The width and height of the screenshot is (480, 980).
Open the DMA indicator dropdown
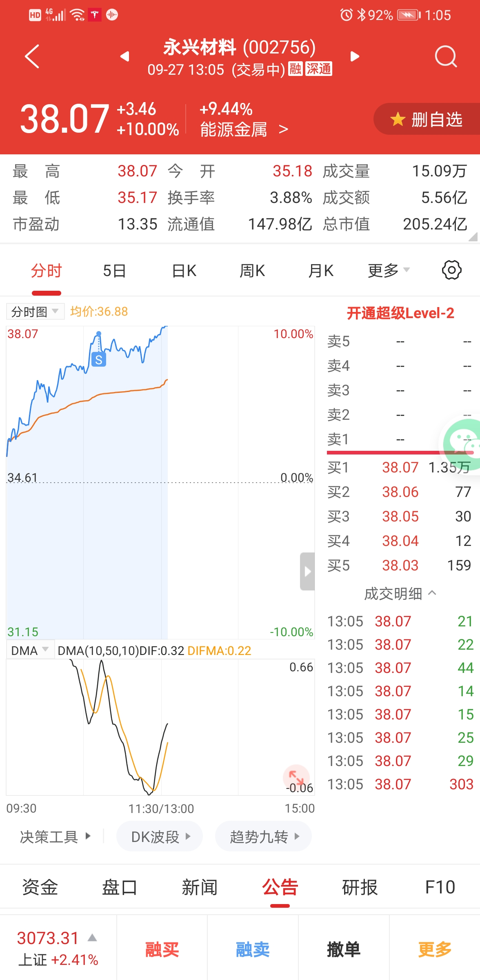click(30, 650)
